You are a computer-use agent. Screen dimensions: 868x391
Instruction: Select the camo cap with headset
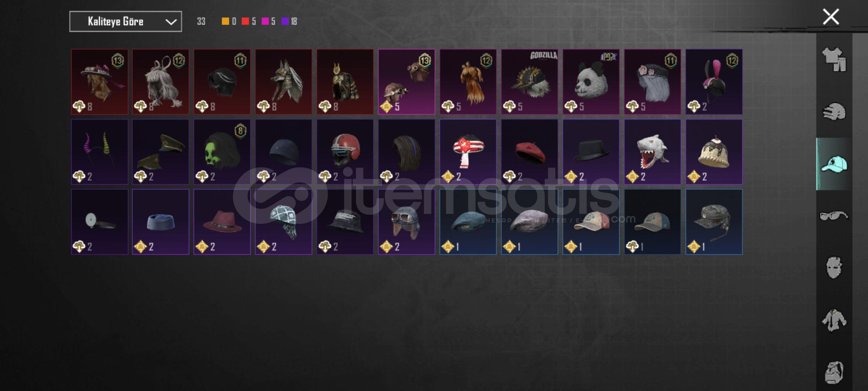(714, 222)
